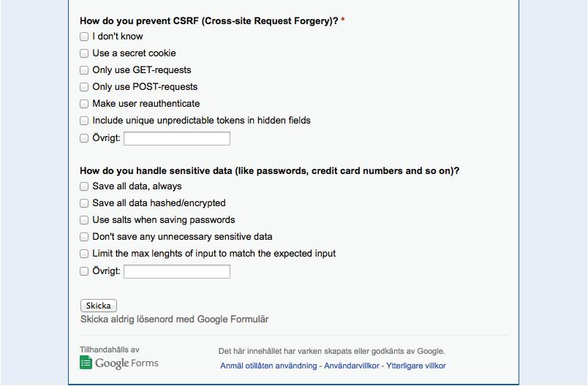Check the "I don't know" option
The height and width of the screenshot is (386, 588).
pos(84,37)
